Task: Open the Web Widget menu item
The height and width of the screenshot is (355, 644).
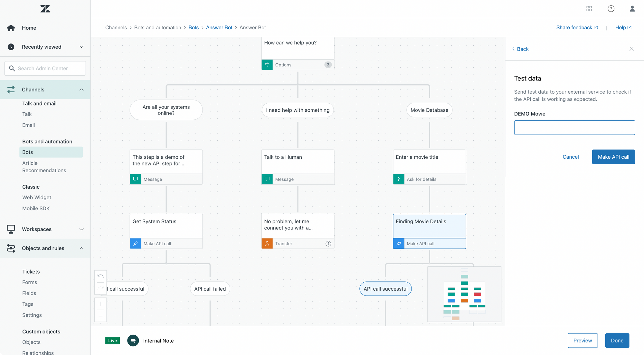Action: 37,198
